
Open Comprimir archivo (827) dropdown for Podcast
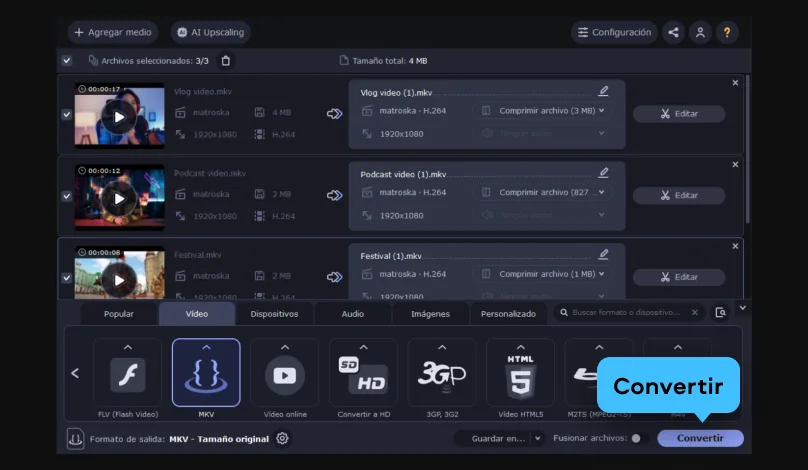[x=543, y=192]
